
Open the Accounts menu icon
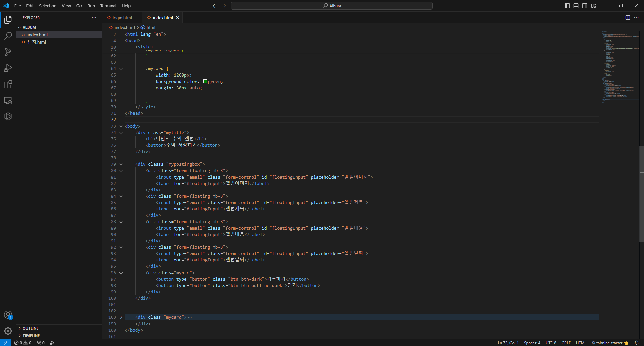click(8, 315)
